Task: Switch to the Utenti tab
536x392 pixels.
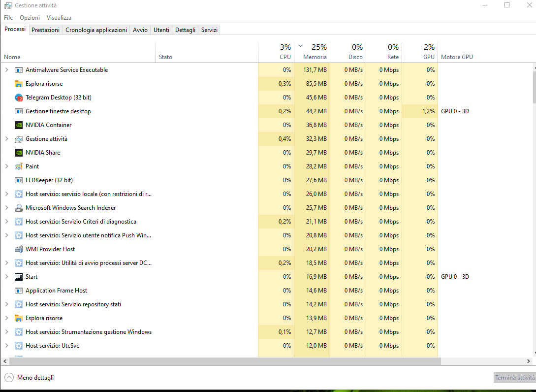Action: pos(161,30)
